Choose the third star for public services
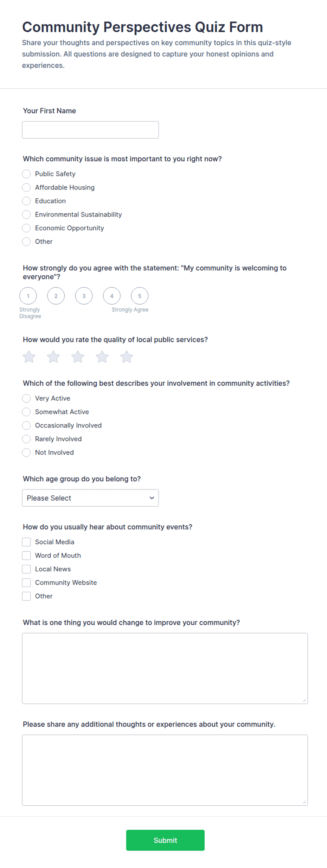 tap(78, 357)
